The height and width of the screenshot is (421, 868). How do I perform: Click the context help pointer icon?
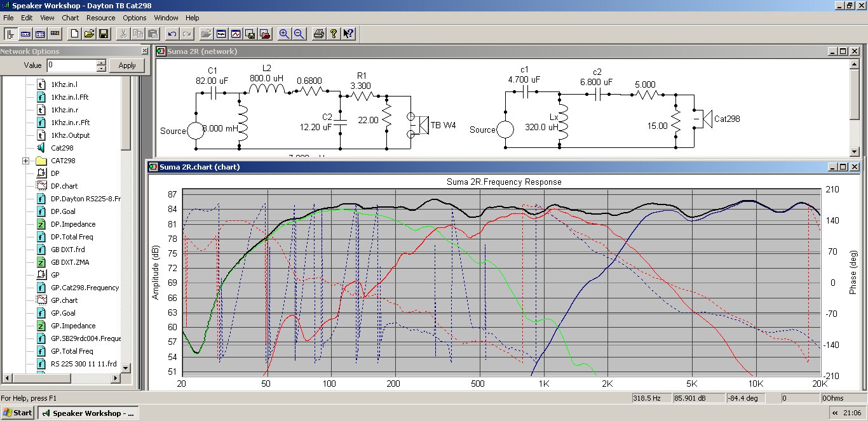(348, 34)
